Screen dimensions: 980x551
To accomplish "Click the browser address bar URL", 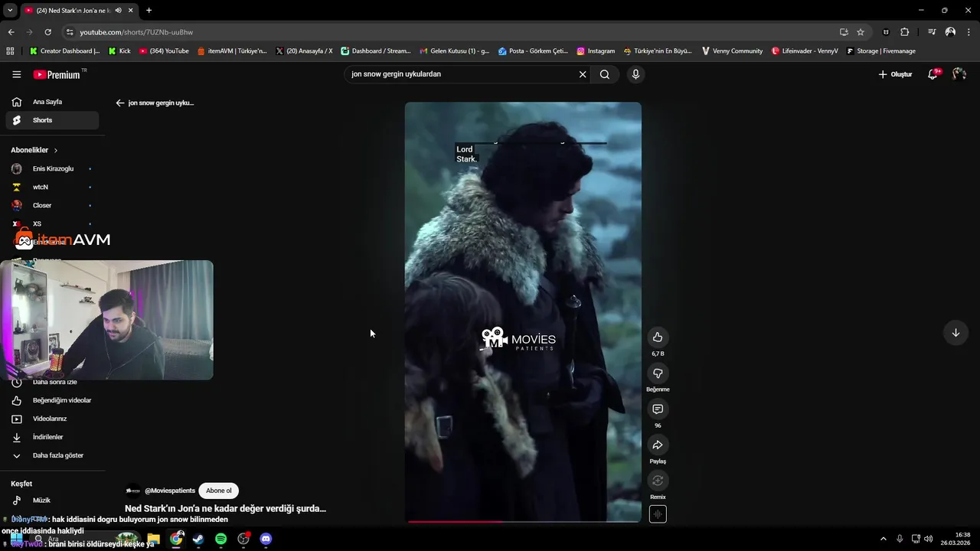I will pyautogui.click(x=136, y=32).
